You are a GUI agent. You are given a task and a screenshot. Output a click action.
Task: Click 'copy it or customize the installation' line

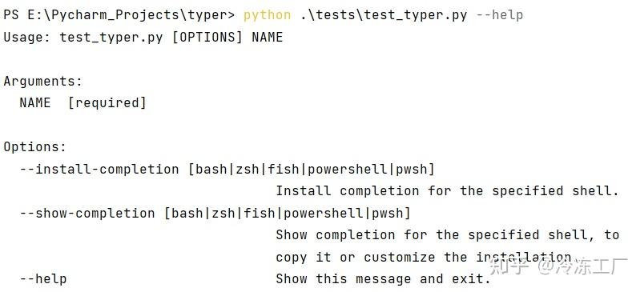[x=424, y=257]
